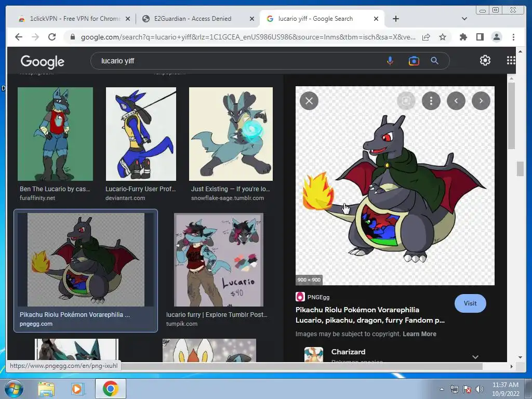This screenshot has height=399, width=532.
Task: Click the furaffinity.net source link
Action: click(x=37, y=198)
